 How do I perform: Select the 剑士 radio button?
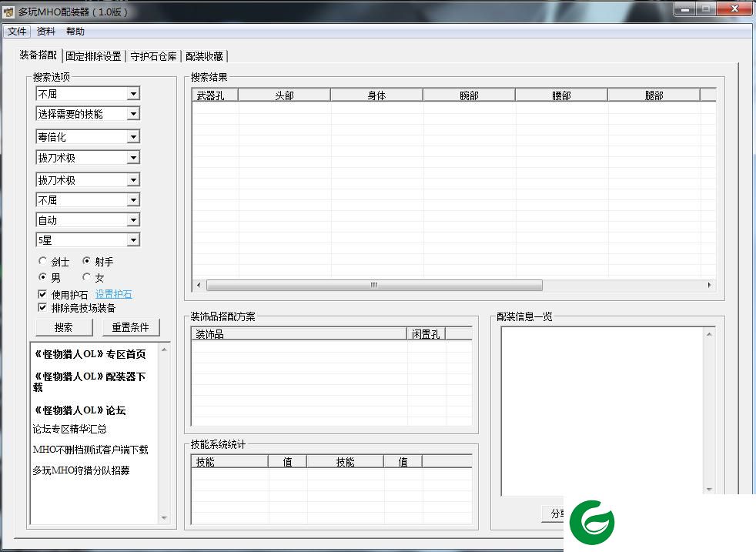[42, 261]
